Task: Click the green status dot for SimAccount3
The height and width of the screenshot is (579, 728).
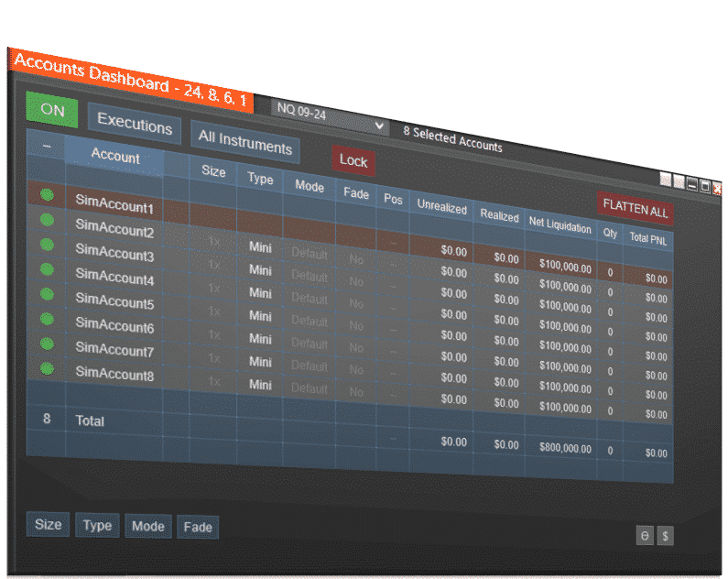Action: [47, 246]
